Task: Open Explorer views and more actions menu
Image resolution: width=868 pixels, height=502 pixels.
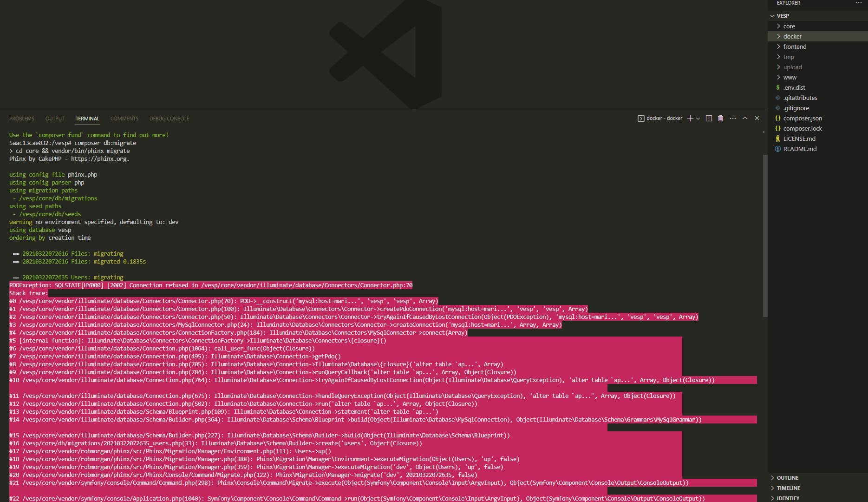Action: tap(858, 3)
